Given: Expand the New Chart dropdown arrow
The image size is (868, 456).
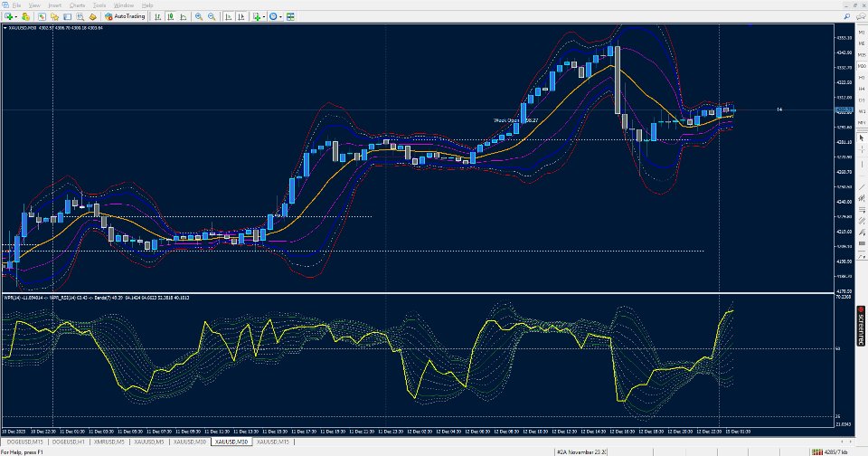Looking at the screenshot, I should 16,16.
